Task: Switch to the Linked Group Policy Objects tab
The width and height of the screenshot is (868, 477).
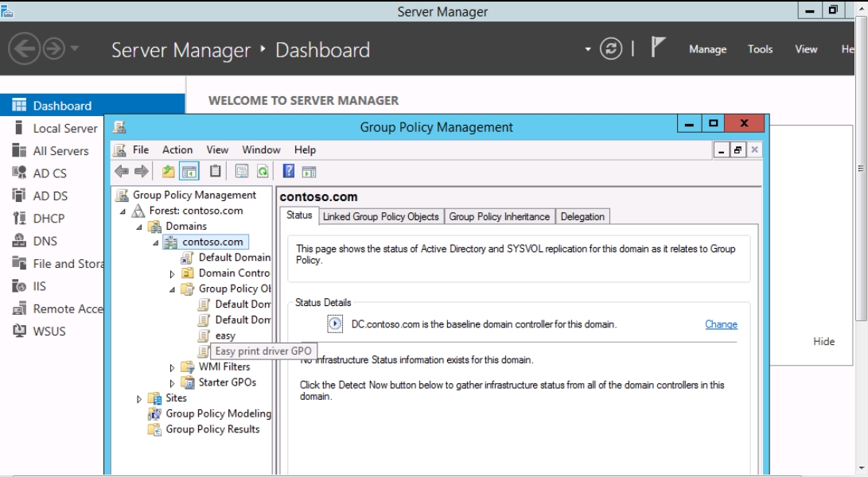Action: [381, 216]
